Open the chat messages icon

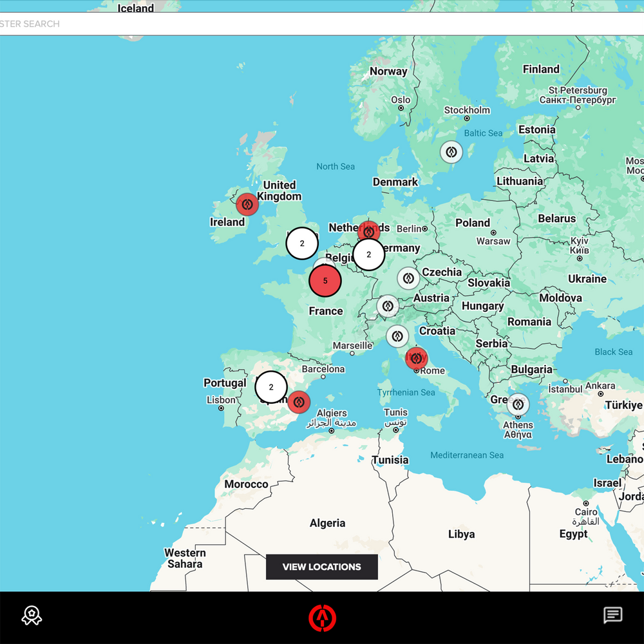click(x=612, y=616)
